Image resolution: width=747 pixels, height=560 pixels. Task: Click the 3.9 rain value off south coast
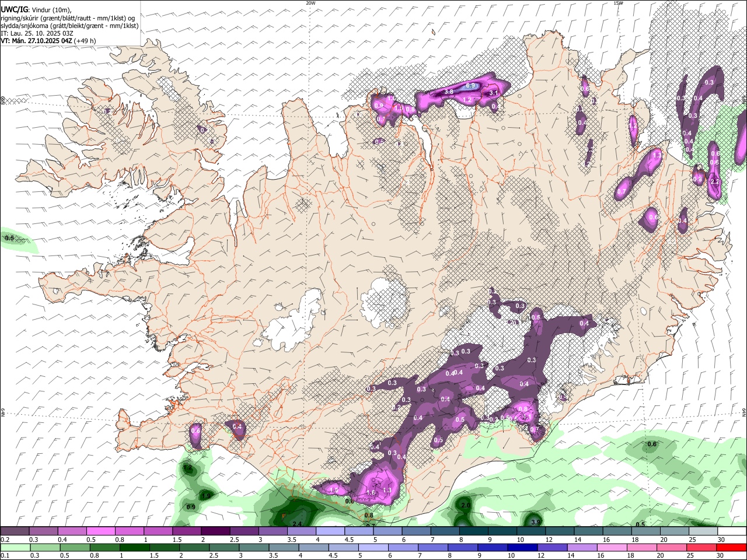pos(536,522)
